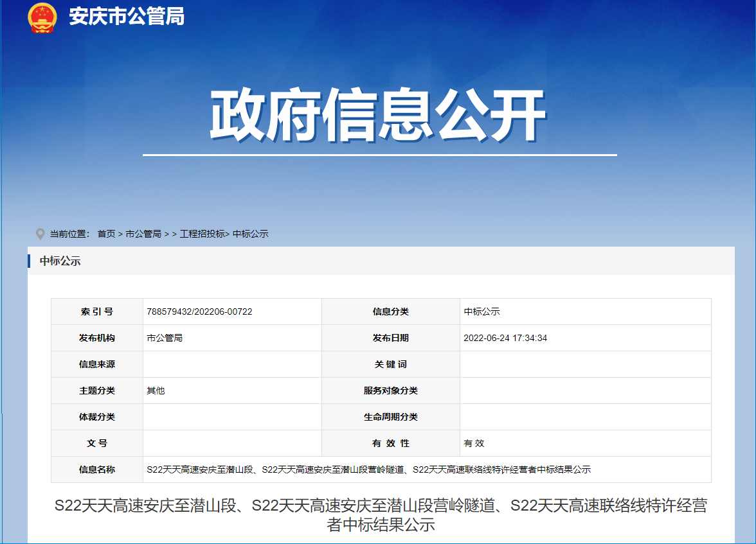Open the 安庆市公管局 site title
Viewport: 756px width, 544px height.
pyautogui.click(x=127, y=17)
